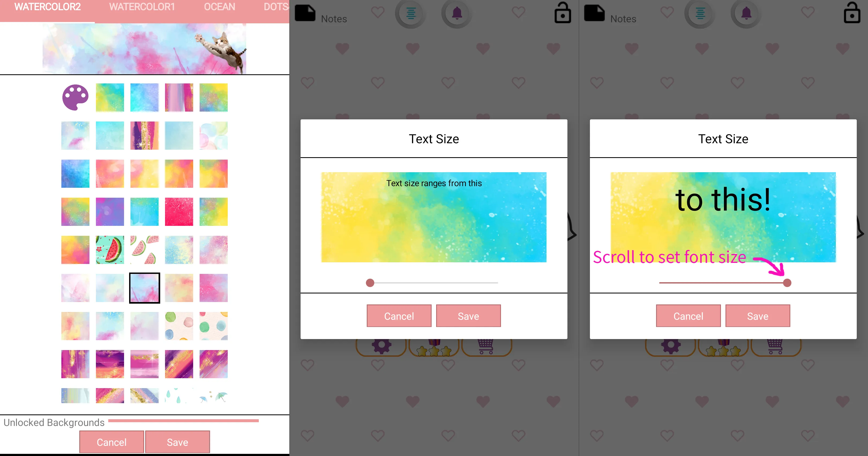The image size is (868, 456).
Task: Toggle the DOTS tab selection
Action: 276,7
